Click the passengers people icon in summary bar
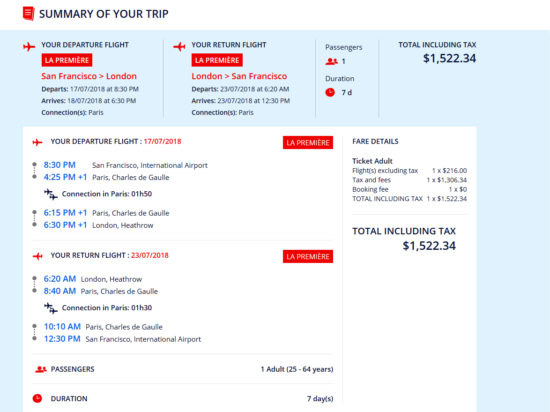550x412 pixels. pyautogui.click(x=331, y=61)
